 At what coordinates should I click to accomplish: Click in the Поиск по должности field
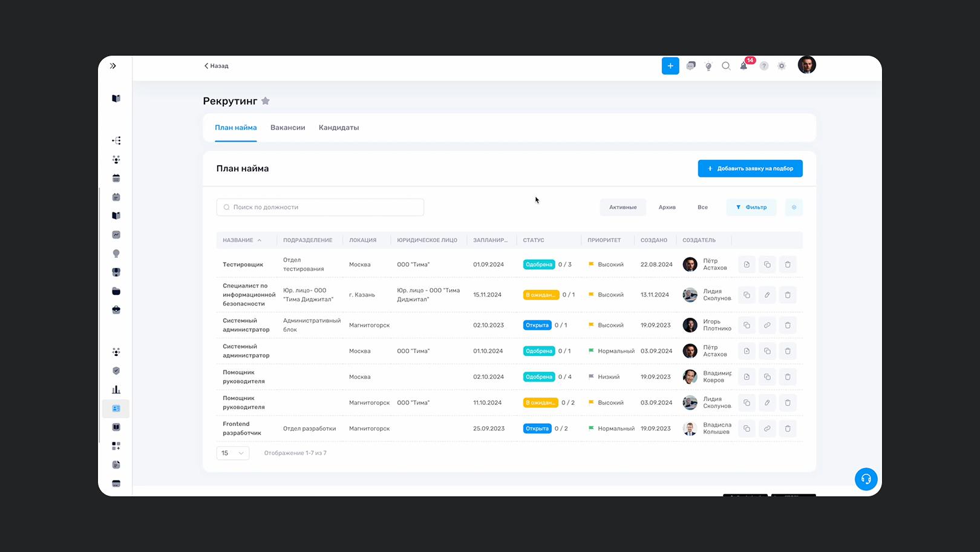tap(321, 207)
